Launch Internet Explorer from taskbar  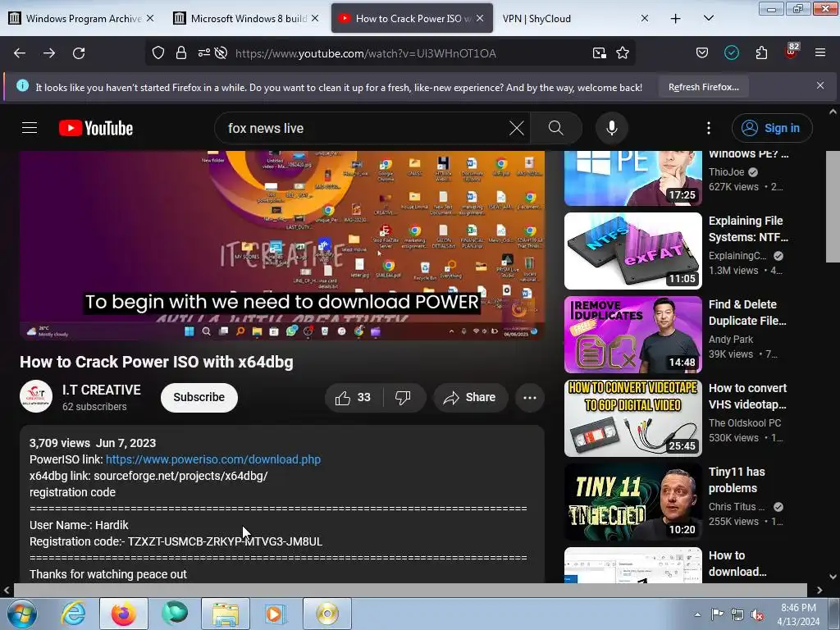tap(73, 614)
